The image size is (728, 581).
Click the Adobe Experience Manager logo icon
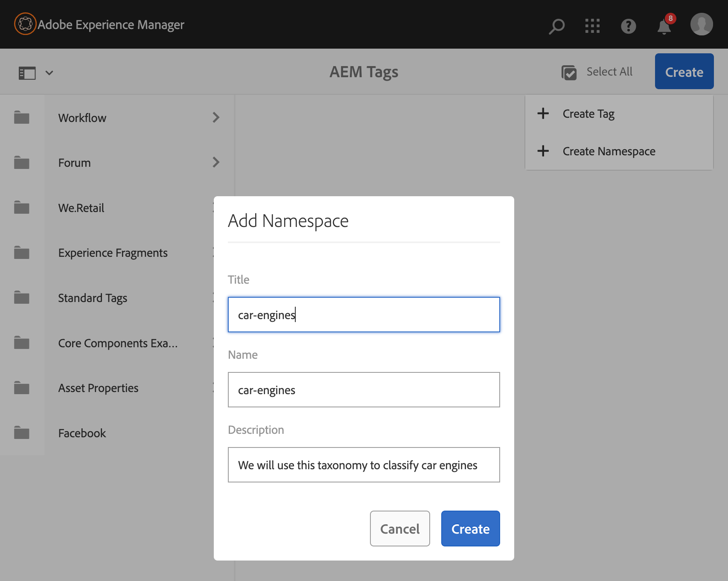point(25,24)
